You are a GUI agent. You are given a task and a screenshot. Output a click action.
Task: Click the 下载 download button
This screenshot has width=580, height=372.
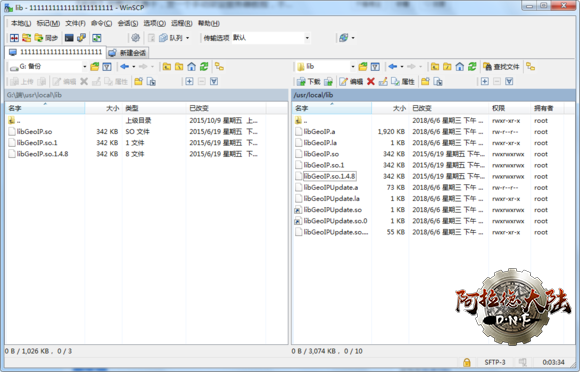(x=308, y=82)
